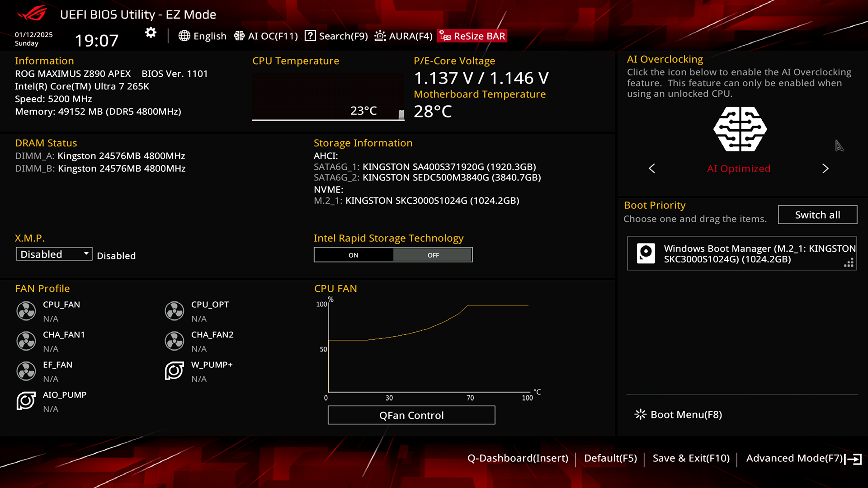Click the AI Overclocking brain icon
This screenshot has width=868, height=488.
click(x=740, y=130)
